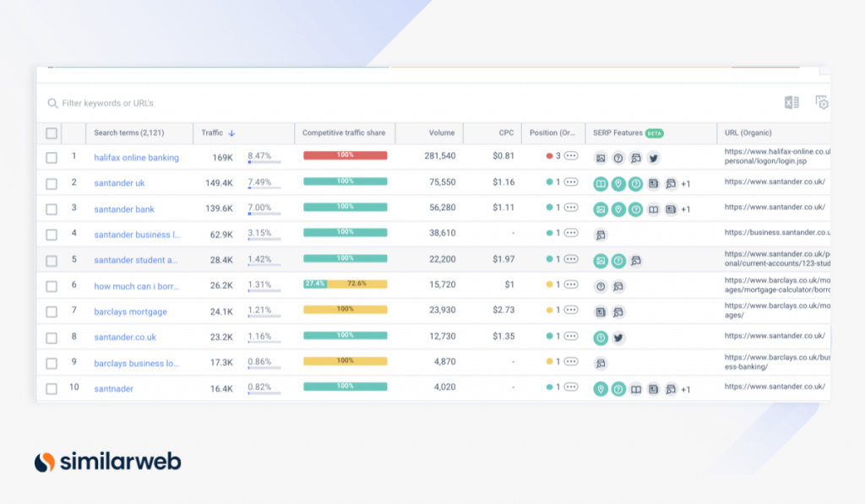This screenshot has height=504, width=865.
Task: Select the local pack pin icon on santander uk row
Action: (618, 183)
